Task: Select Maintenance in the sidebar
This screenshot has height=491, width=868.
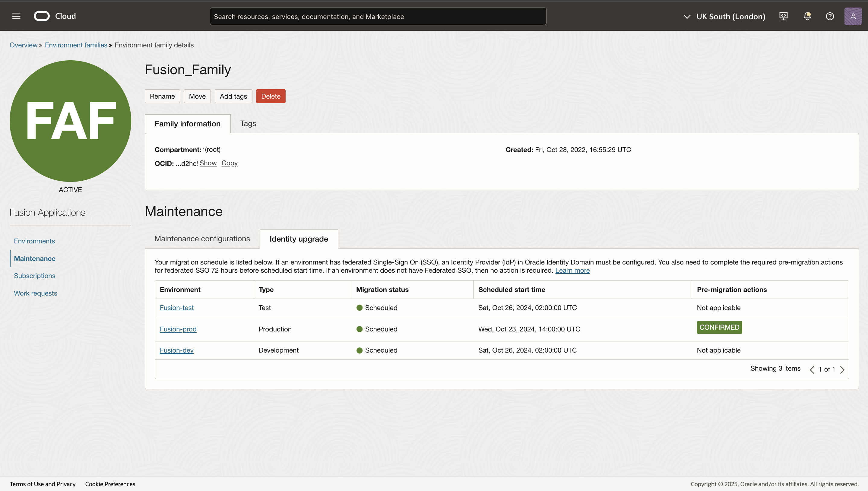Action: pyautogui.click(x=34, y=259)
